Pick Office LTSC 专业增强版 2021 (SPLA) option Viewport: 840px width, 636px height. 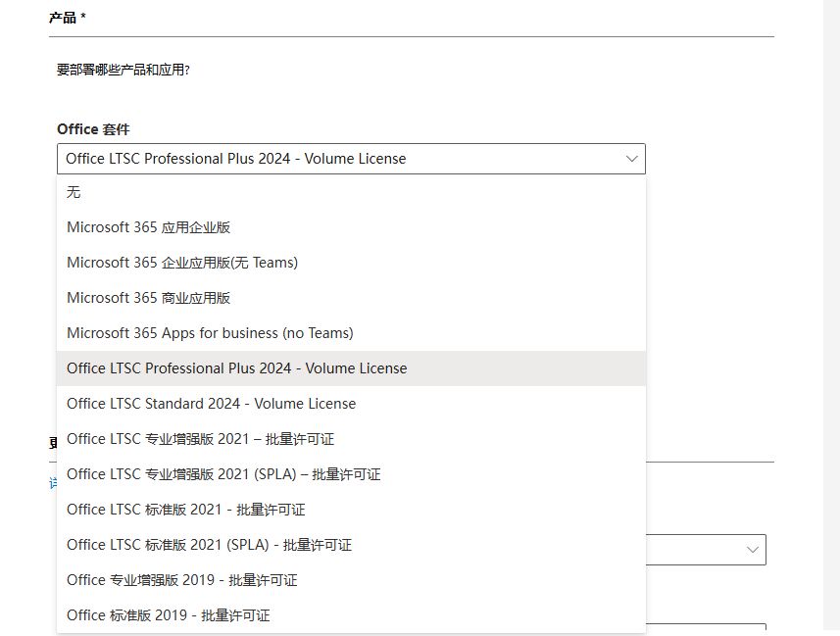tap(223, 474)
